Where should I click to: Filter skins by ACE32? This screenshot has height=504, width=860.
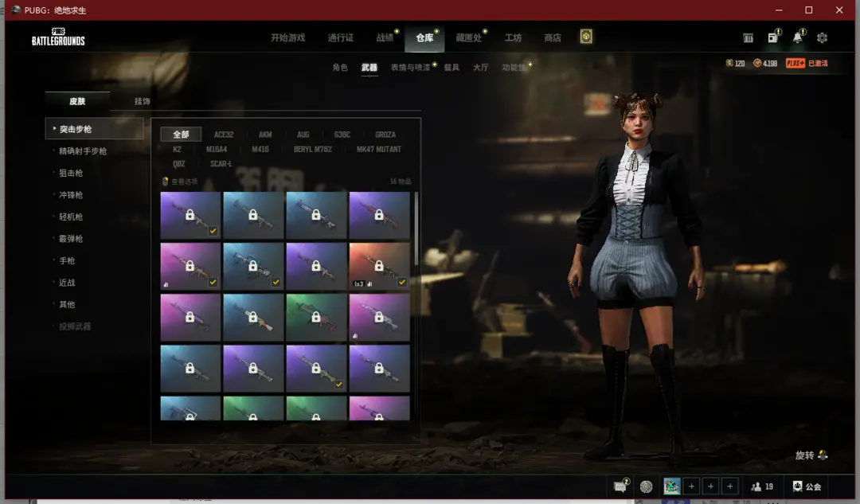(x=224, y=135)
